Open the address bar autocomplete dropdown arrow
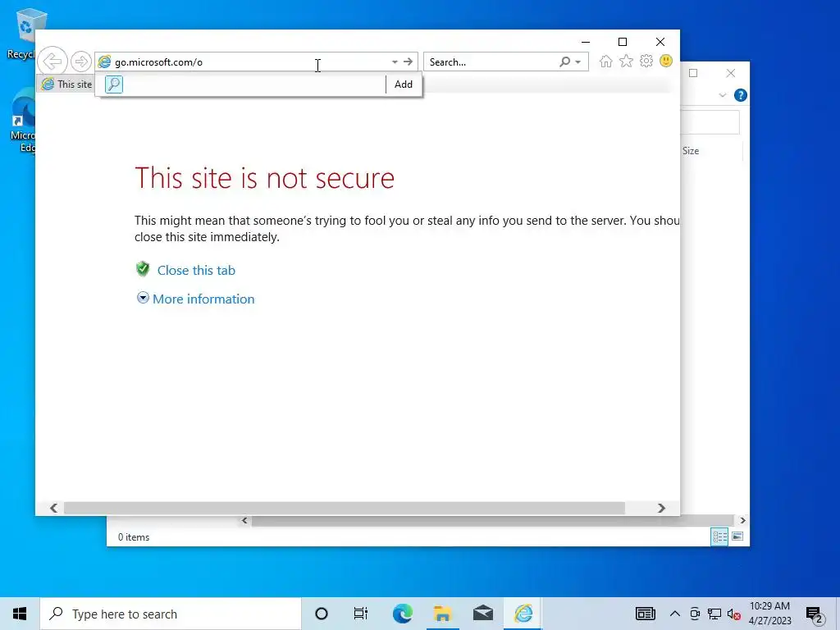This screenshot has height=630, width=840. pyautogui.click(x=395, y=62)
